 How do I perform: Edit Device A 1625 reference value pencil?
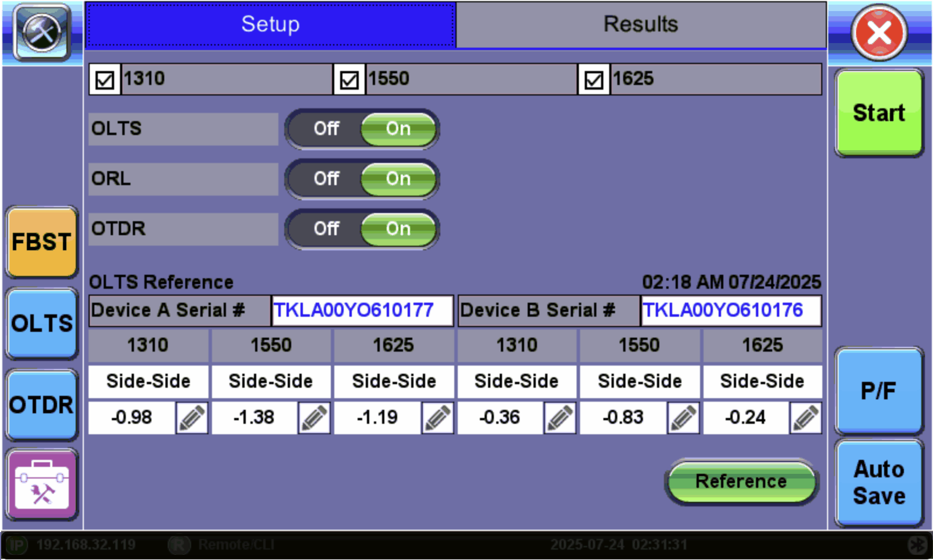437,418
